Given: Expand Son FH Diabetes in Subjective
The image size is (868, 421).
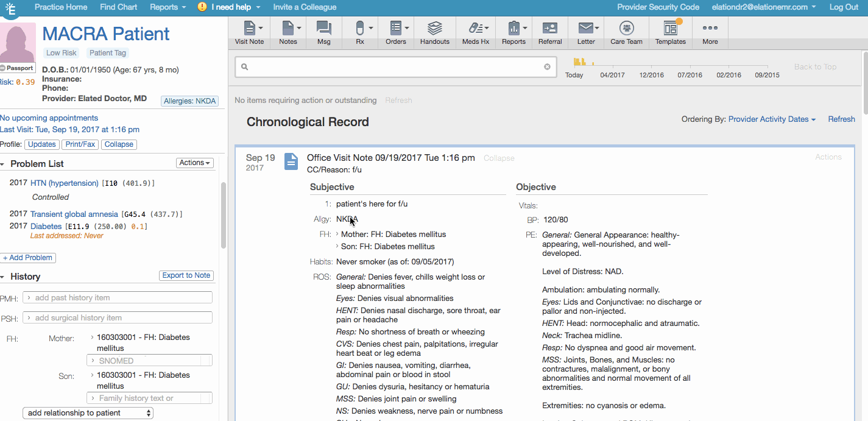Looking at the screenshot, I should coord(337,247).
